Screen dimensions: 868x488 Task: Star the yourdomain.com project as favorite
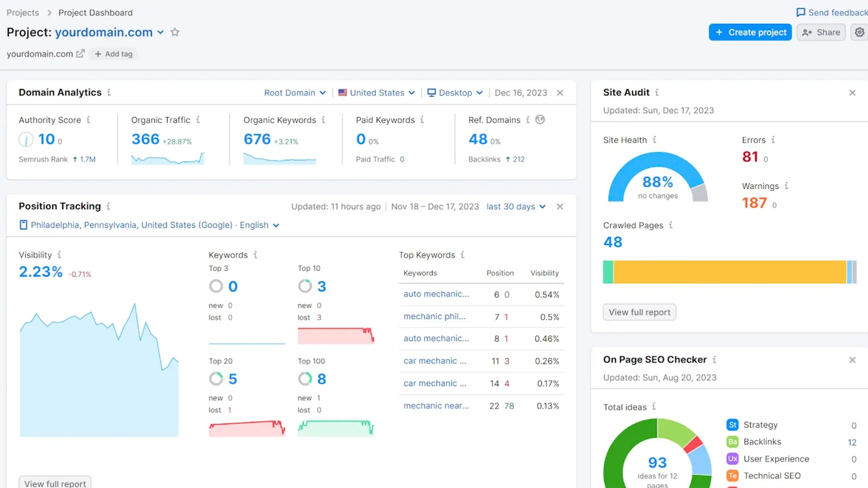tap(175, 32)
